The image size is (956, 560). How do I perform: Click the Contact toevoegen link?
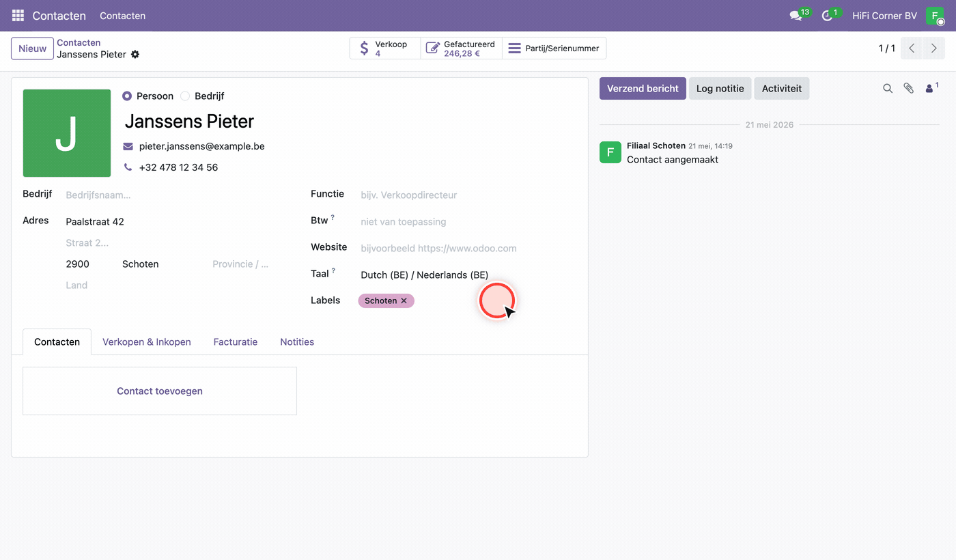pos(160,391)
